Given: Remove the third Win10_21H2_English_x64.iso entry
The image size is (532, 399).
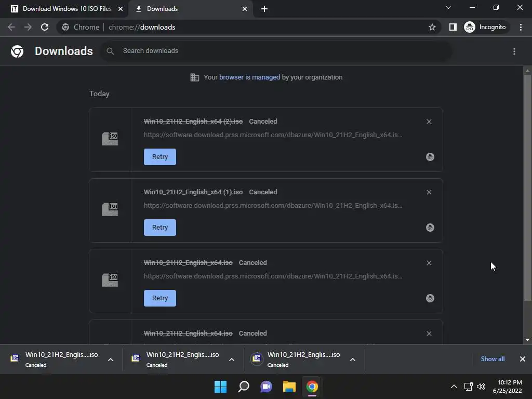Looking at the screenshot, I should coord(429,263).
